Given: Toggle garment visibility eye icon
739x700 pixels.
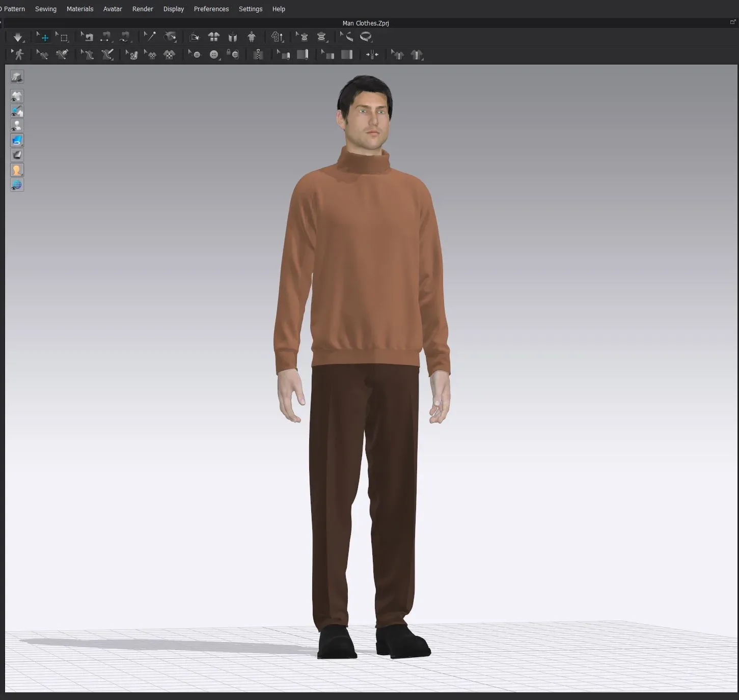Looking at the screenshot, I should click(17, 96).
